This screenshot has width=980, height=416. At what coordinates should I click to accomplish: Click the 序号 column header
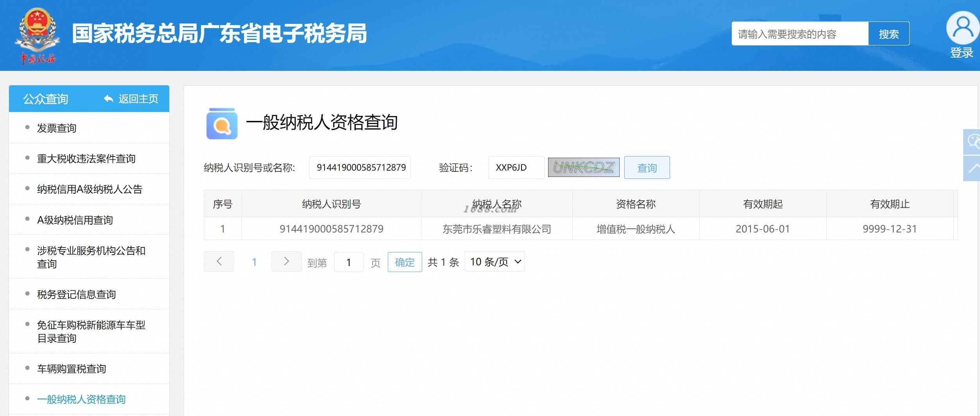coord(223,204)
